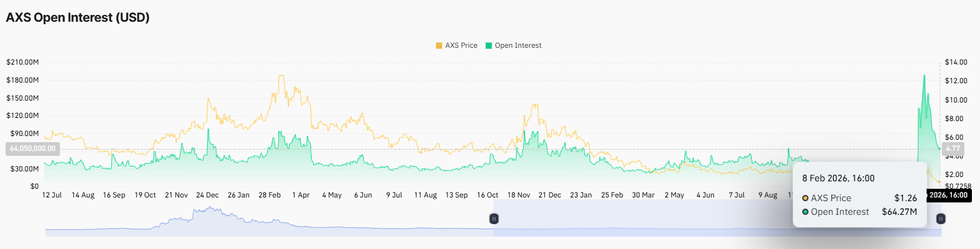
Task: Click the 4.77 right axis marker label
Action: (x=953, y=149)
